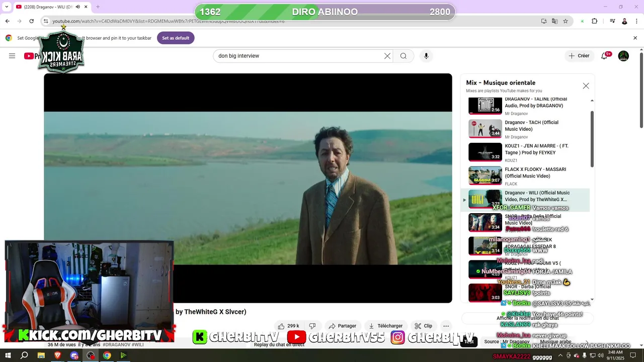The width and height of the screenshot is (644, 362).
Task: Install or cast icon in address bar
Action: click(x=544, y=21)
